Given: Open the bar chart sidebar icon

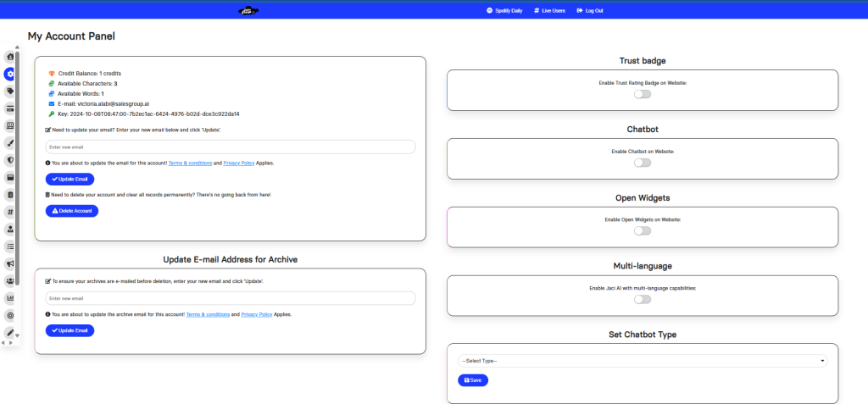Looking at the screenshot, I should (x=10, y=298).
